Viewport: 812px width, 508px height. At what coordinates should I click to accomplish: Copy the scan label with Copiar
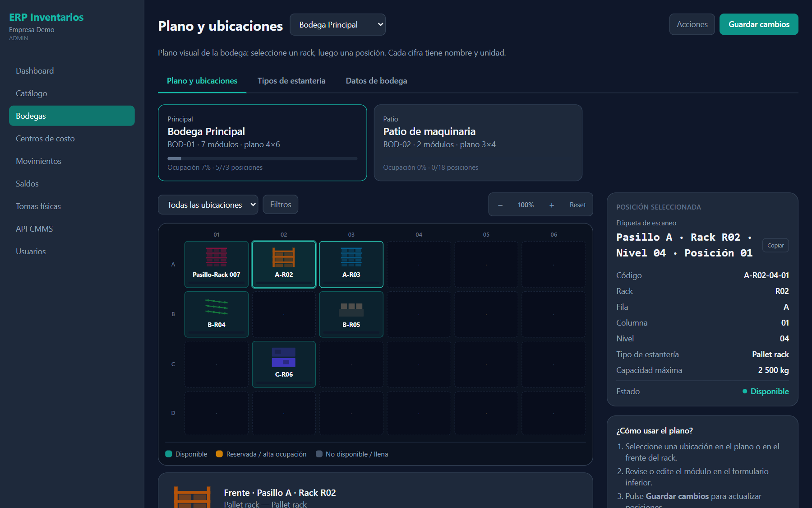(x=775, y=245)
